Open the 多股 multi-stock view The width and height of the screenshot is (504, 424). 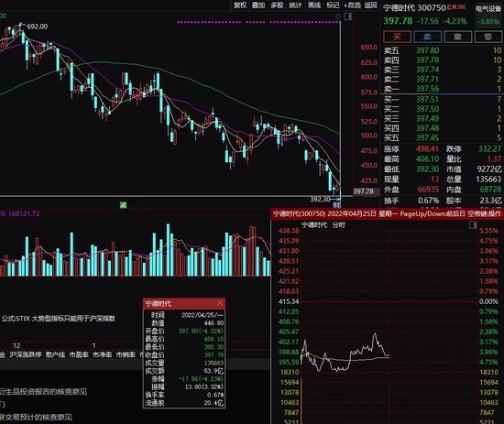tap(277, 5)
